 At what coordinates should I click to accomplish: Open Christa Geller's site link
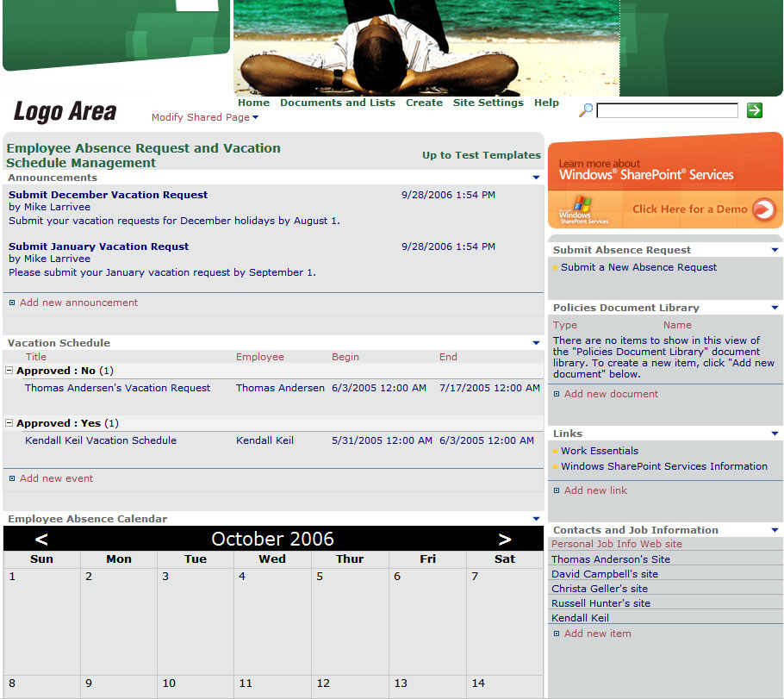[600, 589]
